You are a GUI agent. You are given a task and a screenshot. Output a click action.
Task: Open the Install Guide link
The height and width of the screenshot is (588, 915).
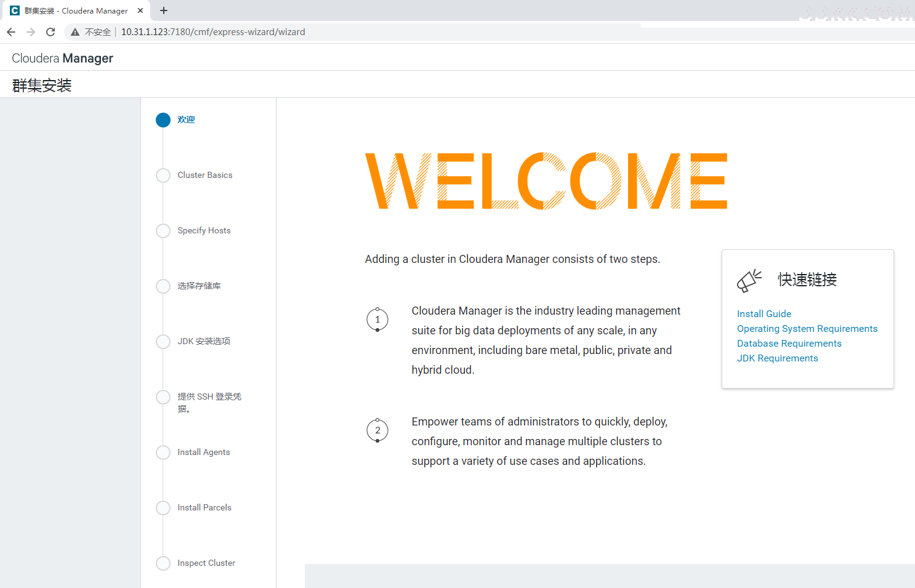click(x=764, y=314)
